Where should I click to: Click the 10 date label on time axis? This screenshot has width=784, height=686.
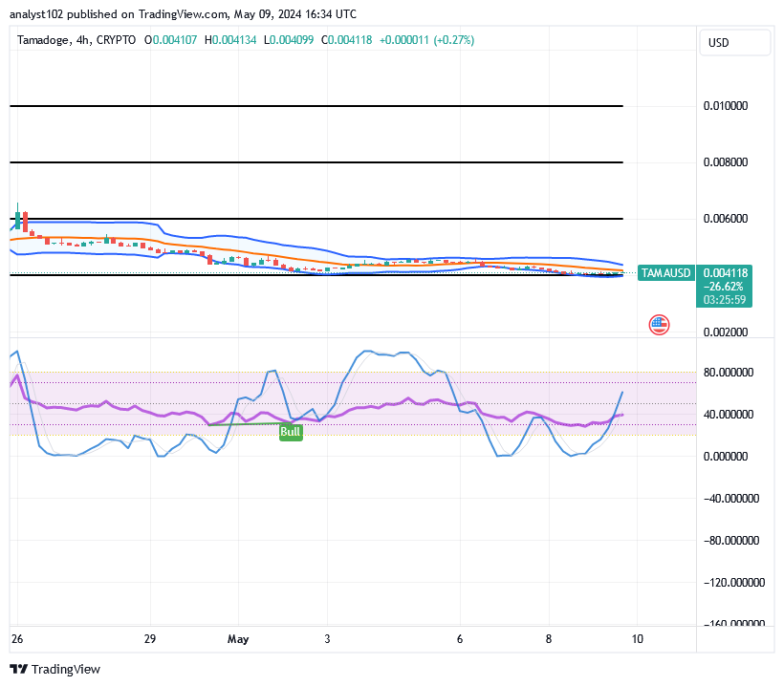coord(637,639)
